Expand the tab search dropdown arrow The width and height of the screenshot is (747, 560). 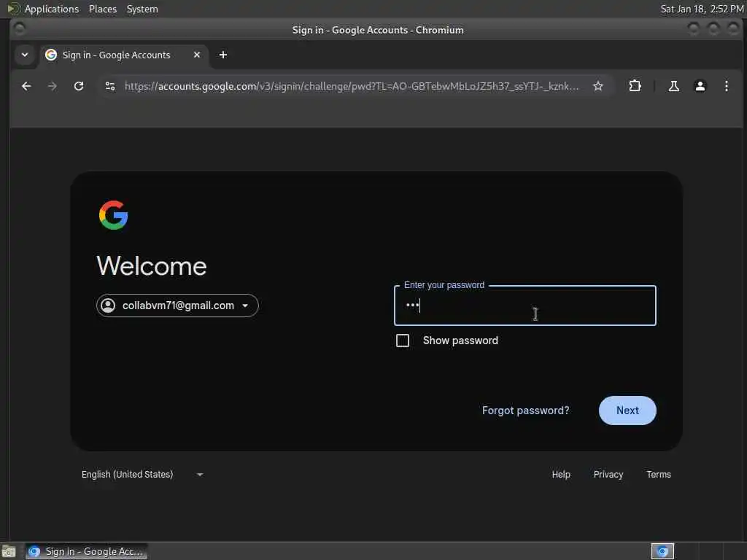coord(25,55)
